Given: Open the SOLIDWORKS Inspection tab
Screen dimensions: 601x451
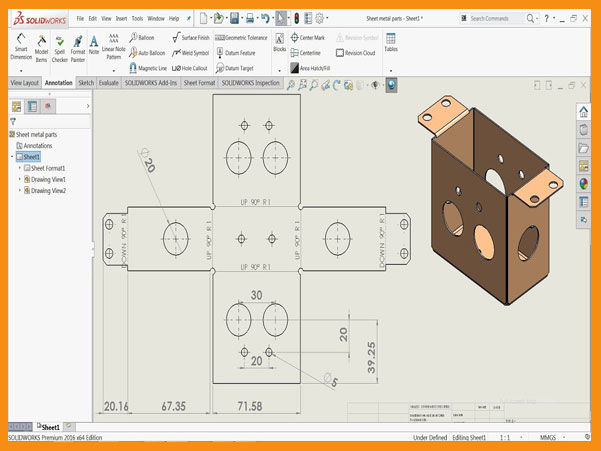Looking at the screenshot, I should click(251, 83).
